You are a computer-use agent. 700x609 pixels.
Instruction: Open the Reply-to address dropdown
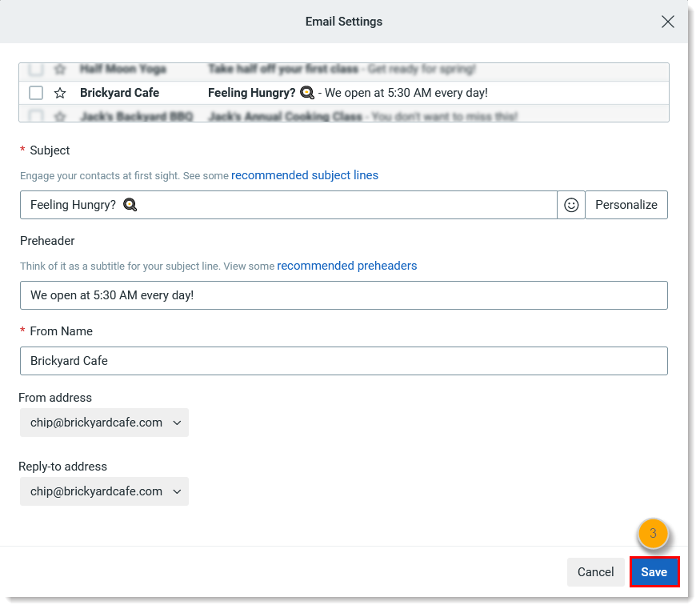[104, 491]
